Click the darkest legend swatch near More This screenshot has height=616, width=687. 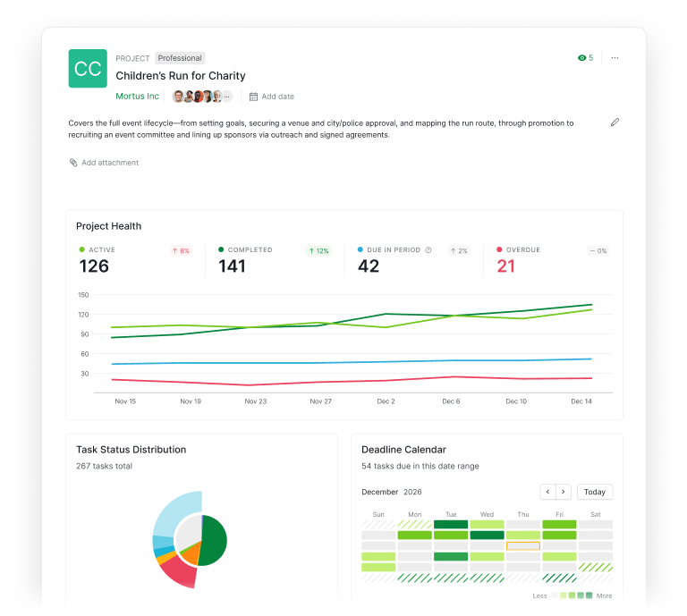pyautogui.click(x=589, y=595)
